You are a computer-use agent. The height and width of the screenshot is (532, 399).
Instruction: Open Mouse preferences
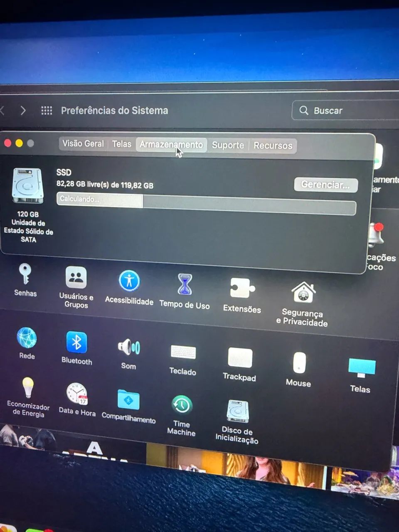299,369
